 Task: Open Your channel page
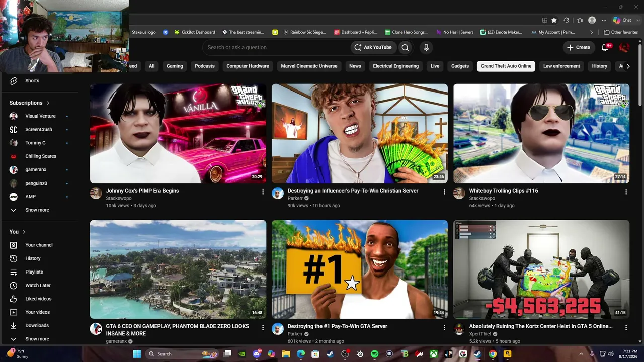pyautogui.click(x=39, y=245)
